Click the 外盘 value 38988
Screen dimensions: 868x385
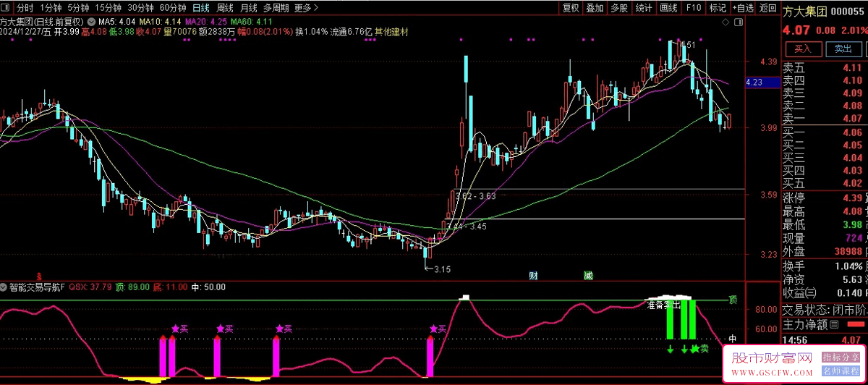848,252
